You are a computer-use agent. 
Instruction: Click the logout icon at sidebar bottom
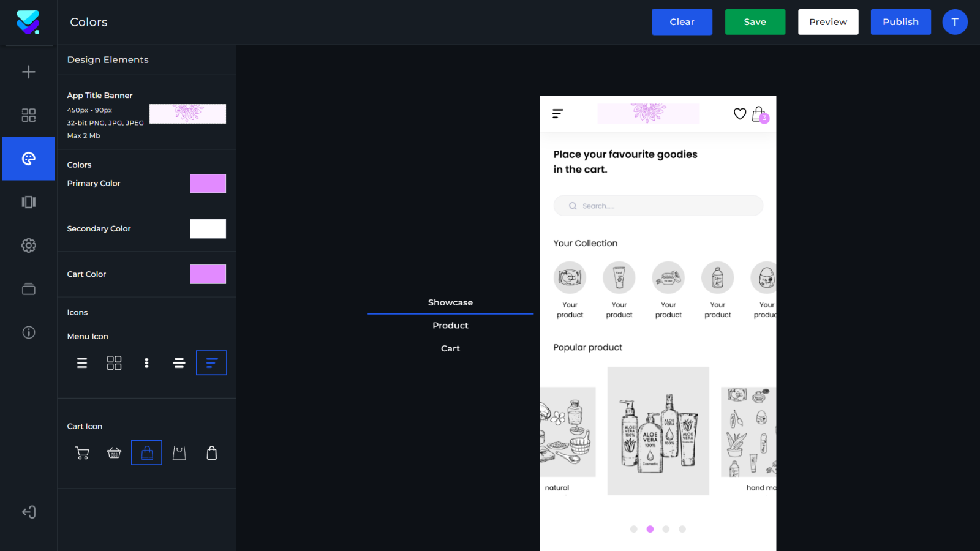pyautogui.click(x=28, y=512)
